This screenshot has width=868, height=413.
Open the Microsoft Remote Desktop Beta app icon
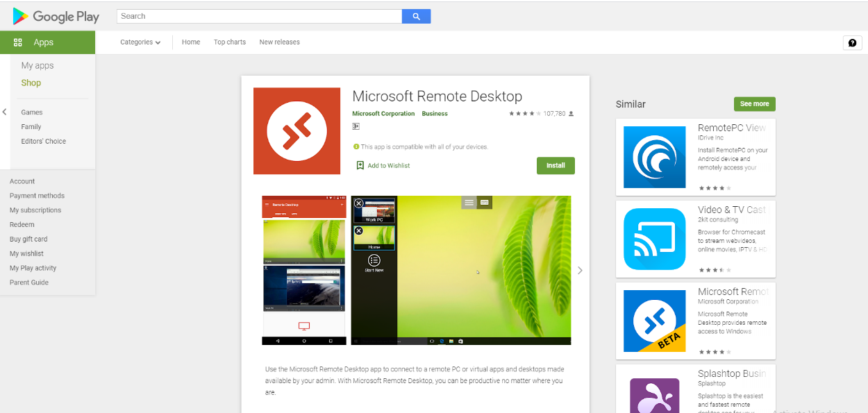(655, 321)
